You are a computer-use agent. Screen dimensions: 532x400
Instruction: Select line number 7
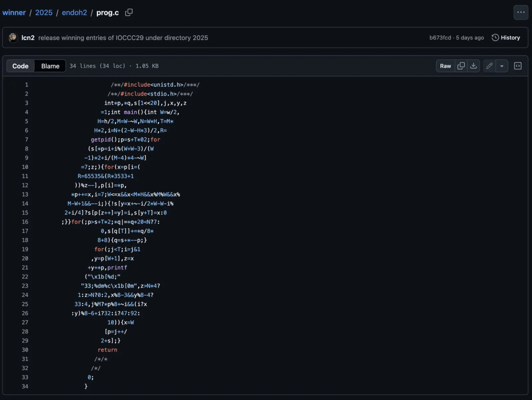26,140
